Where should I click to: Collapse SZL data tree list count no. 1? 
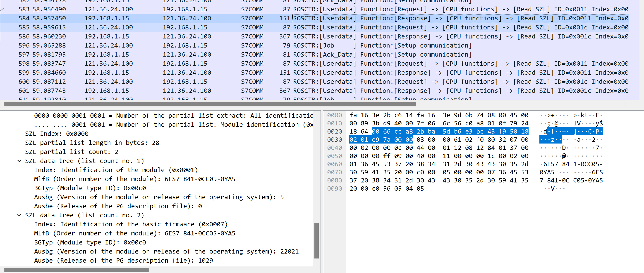19,161
